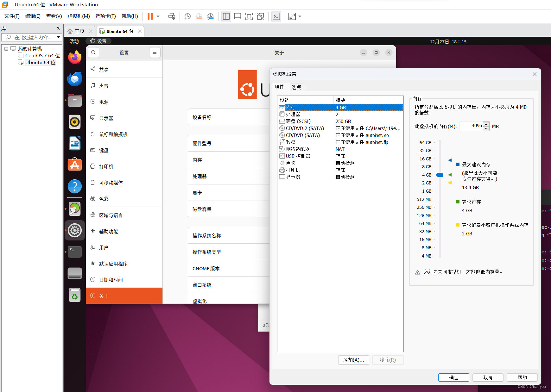Select the 声卡 device row
This screenshot has width=551, height=392.
click(341, 163)
